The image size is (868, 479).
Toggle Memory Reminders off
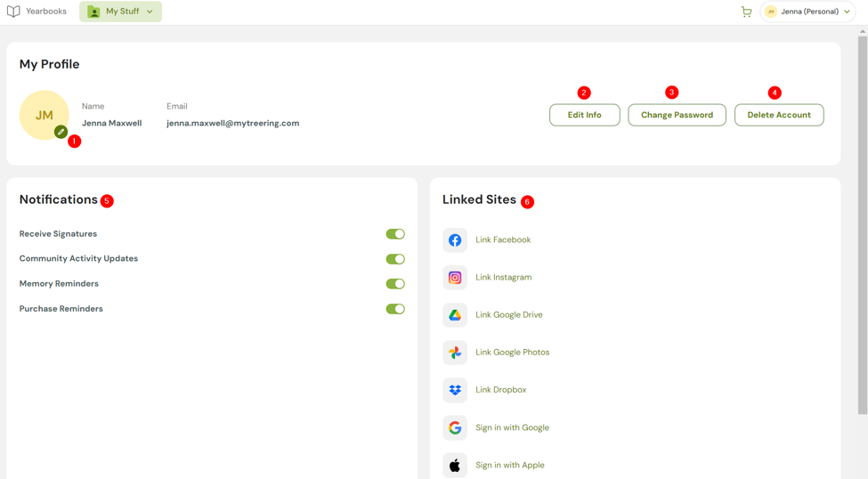(x=395, y=284)
